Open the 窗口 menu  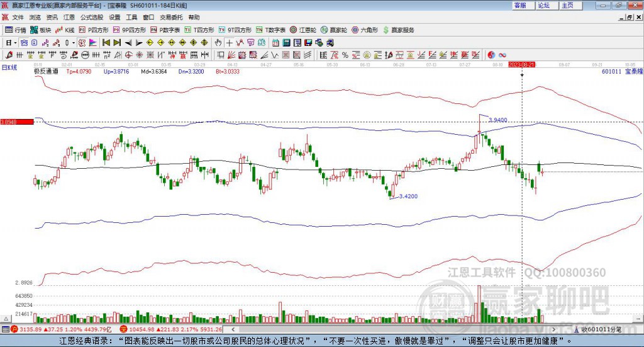[x=148, y=17]
